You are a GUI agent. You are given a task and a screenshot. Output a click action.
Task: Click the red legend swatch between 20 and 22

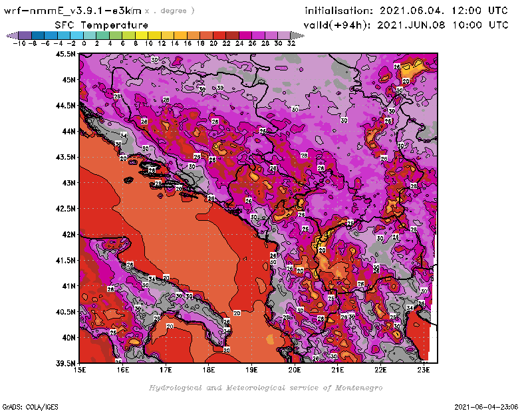pos(219,36)
